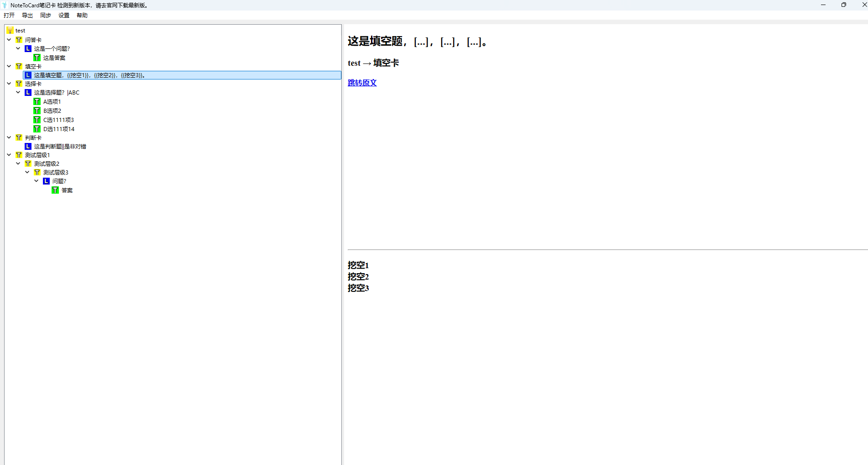Click the 挖空1 answer text
Screen dimensions: 868x465
[358, 265]
